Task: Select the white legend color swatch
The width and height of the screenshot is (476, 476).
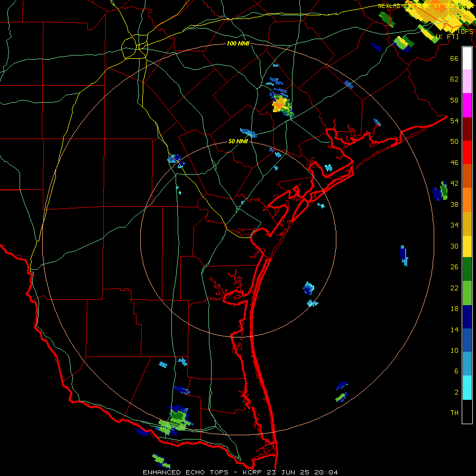Action: pyautogui.click(x=467, y=58)
